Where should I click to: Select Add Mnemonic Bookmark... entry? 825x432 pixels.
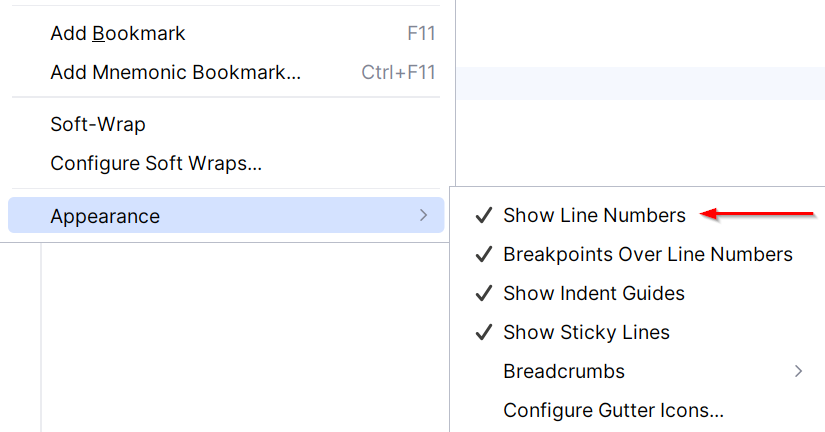175,73
